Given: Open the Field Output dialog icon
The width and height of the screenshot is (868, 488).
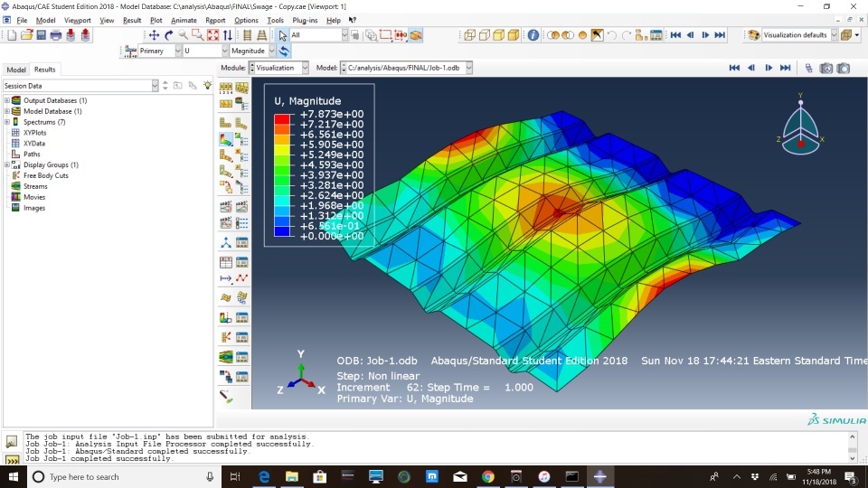Looking at the screenshot, I should point(130,51).
